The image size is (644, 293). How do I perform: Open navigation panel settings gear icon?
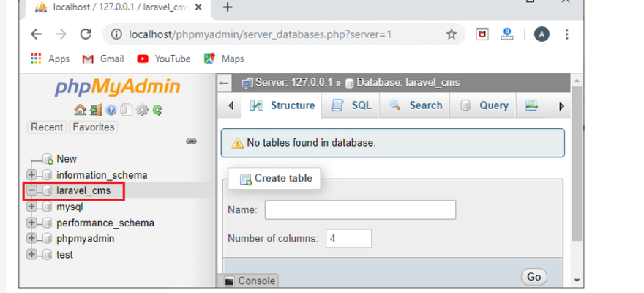click(142, 110)
